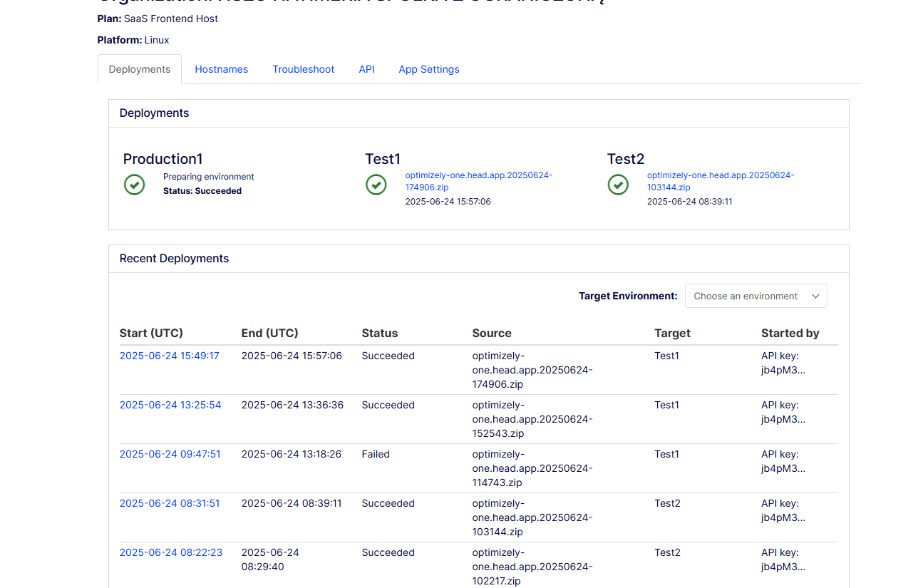View failed deployment started 2025-06-24 09:47:51
Image resolution: width=923 pixels, height=588 pixels.
[170, 454]
